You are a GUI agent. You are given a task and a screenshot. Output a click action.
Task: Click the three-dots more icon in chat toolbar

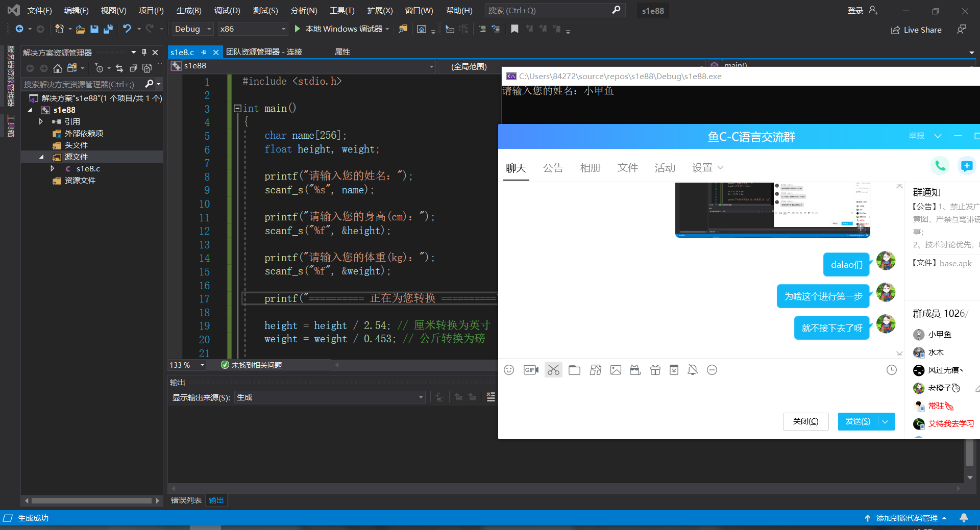click(712, 370)
